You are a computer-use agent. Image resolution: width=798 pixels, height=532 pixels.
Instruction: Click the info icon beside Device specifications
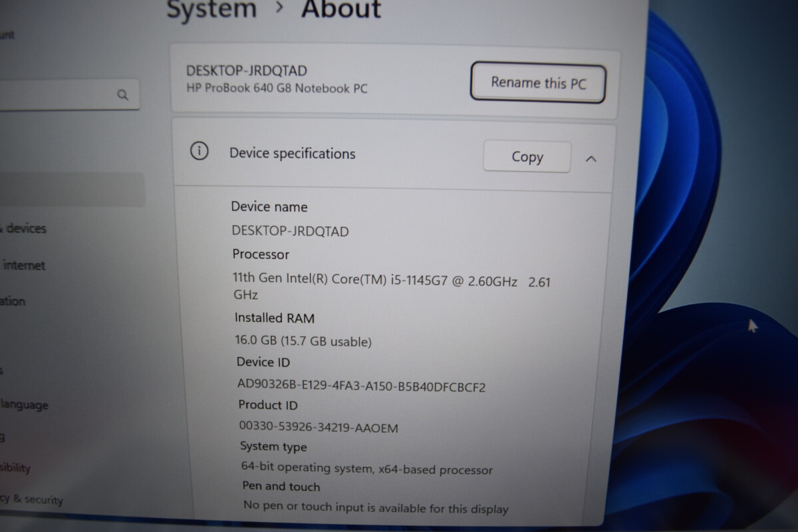pos(199,152)
